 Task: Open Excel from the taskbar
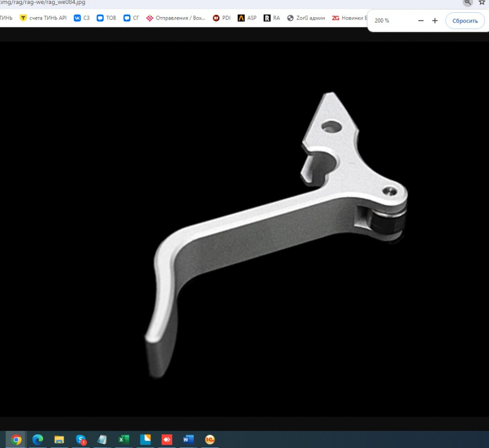(x=124, y=440)
